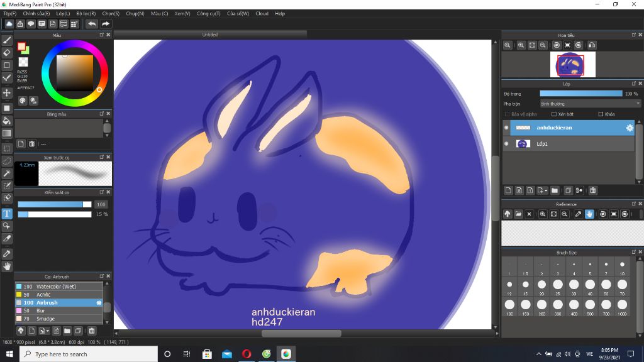Screen dimensions: 644x362
Task: Select the Eyedropper tool
Action: 7,254
